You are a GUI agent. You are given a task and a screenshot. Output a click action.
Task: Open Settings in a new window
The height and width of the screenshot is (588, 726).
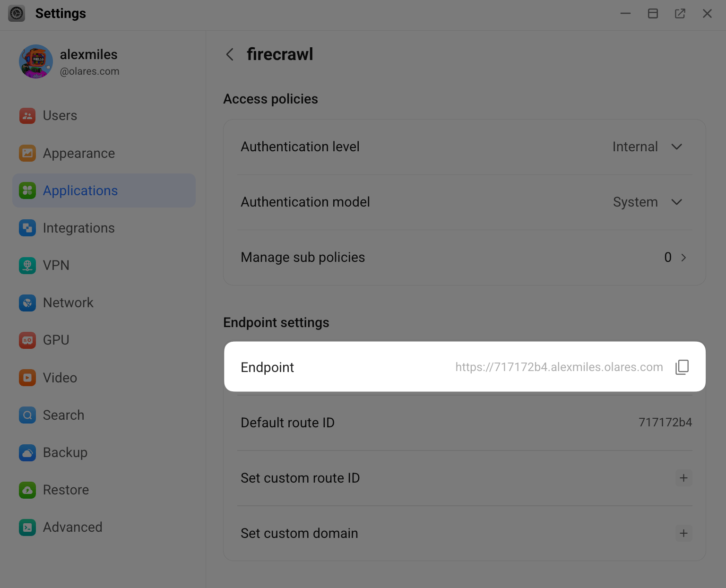(680, 13)
